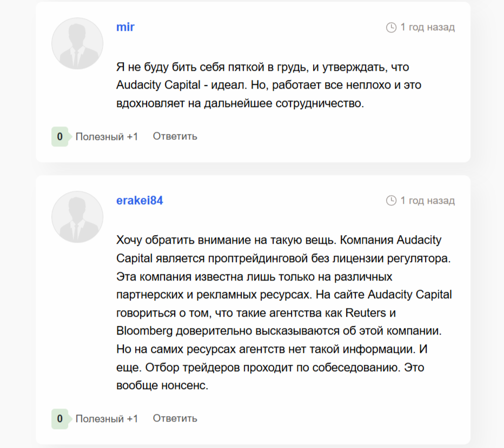Click the vote count badge under erakei84's comment
This screenshot has width=504, height=448.
coord(59,419)
